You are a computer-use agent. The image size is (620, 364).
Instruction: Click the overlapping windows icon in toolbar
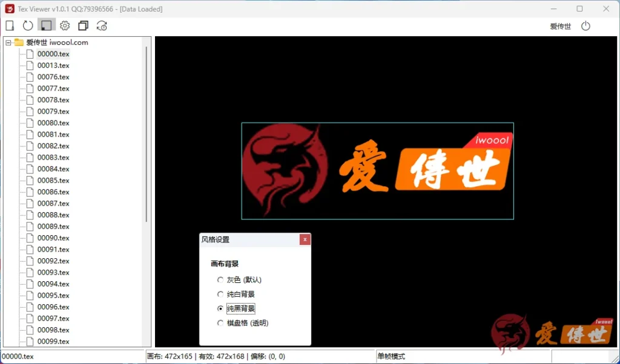point(83,25)
